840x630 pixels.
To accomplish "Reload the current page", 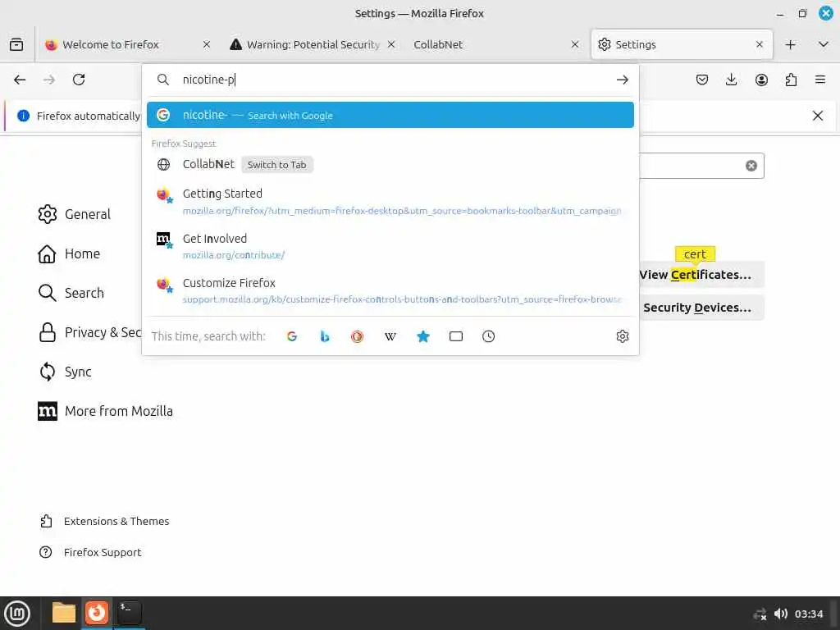I will (x=79, y=80).
